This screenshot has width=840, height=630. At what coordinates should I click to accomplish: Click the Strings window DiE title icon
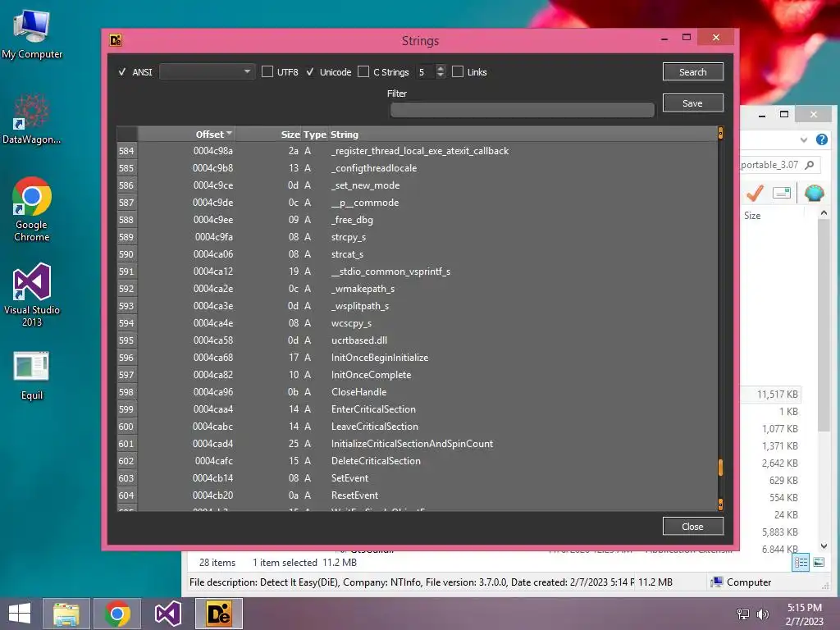pos(116,40)
